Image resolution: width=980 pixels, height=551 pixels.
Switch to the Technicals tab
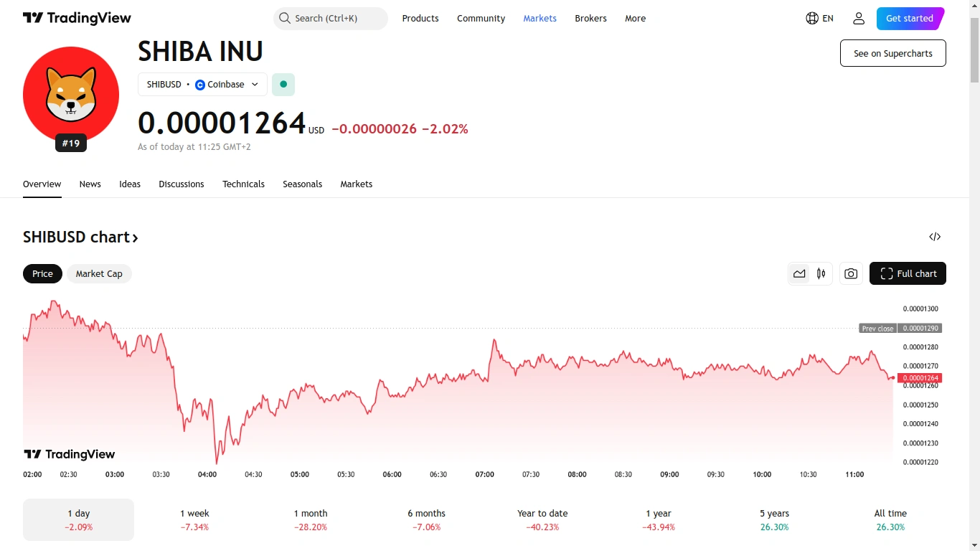point(243,184)
